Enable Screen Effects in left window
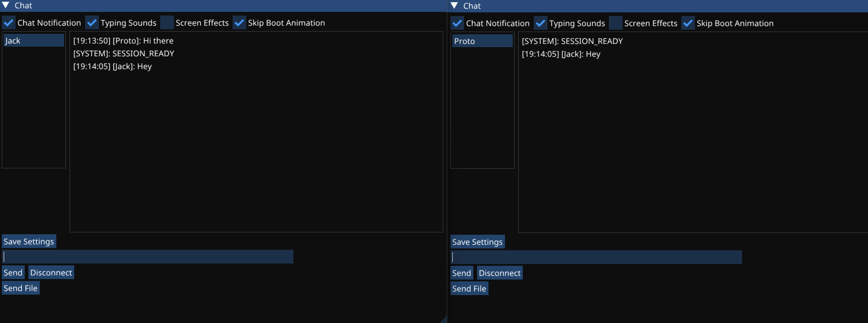Image resolution: width=868 pixels, height=323 pixels. (x=167, y=23)
